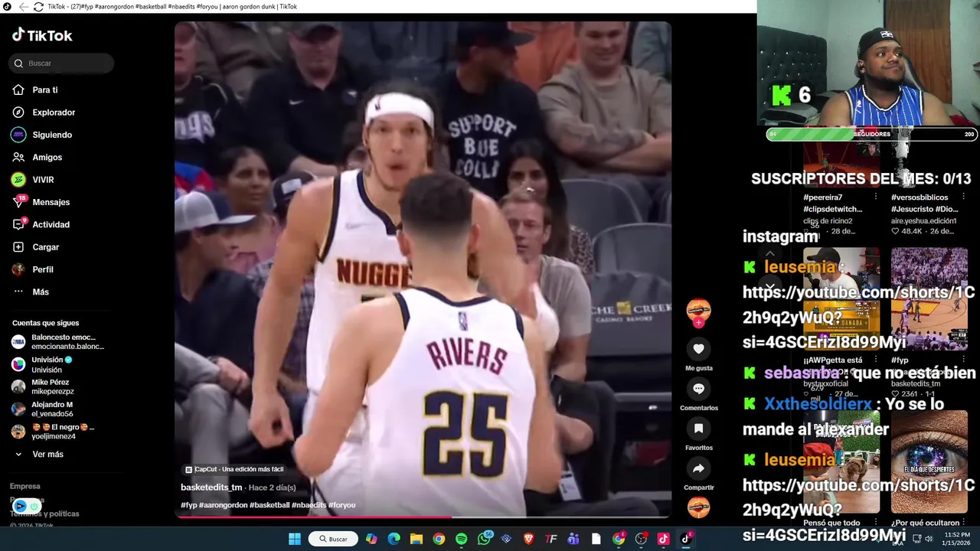
Task: Open the #nbaedits hashtag
Action: (309, 505)
